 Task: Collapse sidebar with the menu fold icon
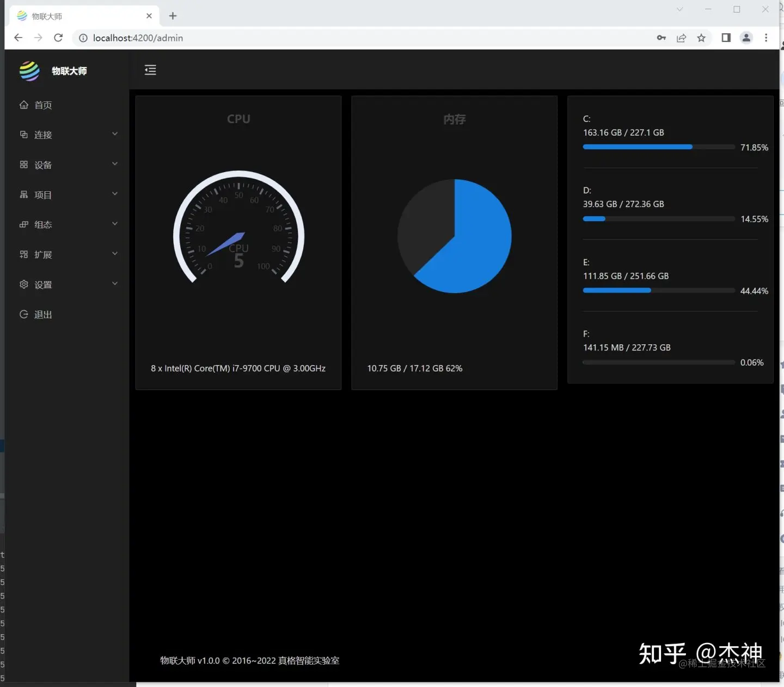point(150,70)
